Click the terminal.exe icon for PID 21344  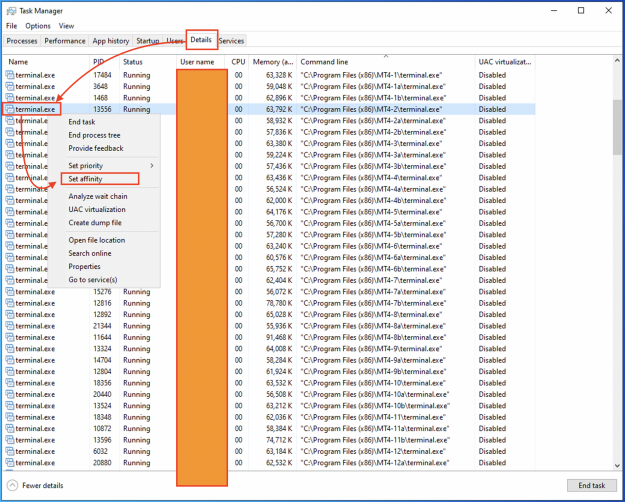10,326
